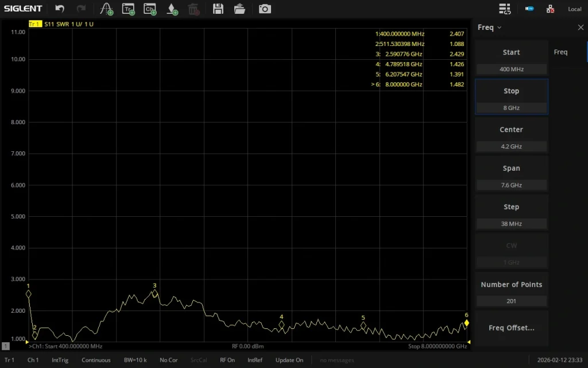Open the red LAN network status icon

[550, 9]
